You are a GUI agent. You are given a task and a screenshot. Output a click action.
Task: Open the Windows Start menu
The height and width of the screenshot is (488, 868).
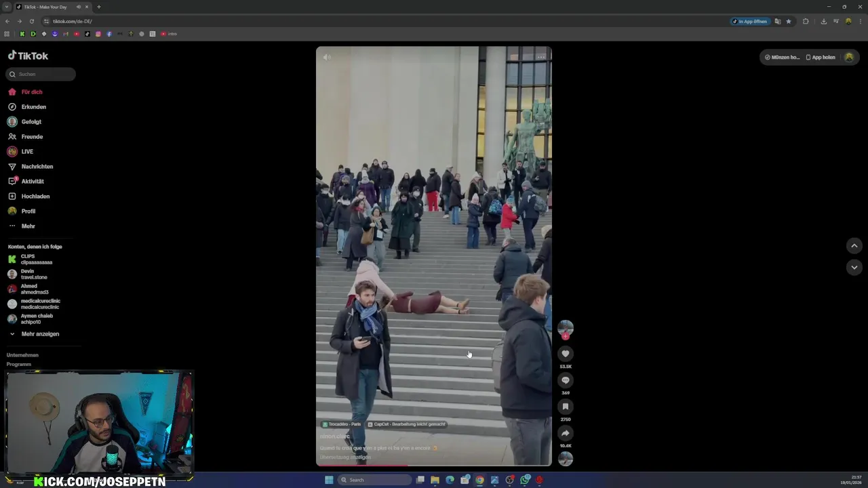329,480
